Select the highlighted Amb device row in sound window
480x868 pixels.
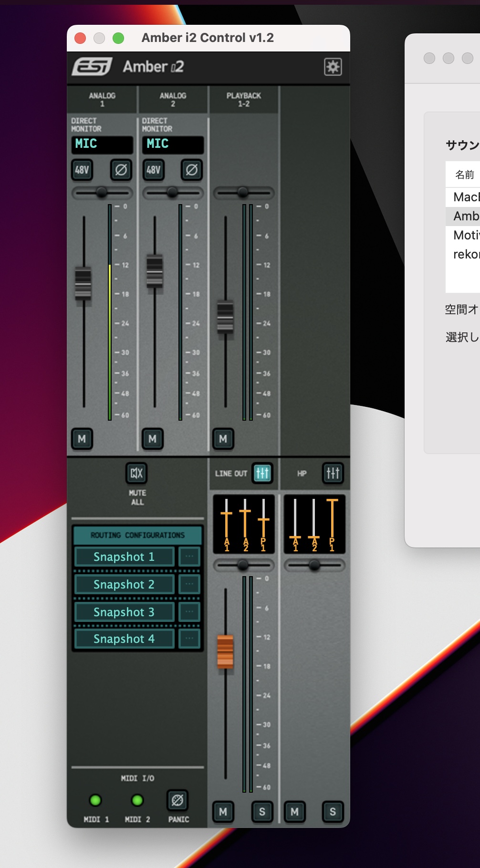[x=463, y=216]
